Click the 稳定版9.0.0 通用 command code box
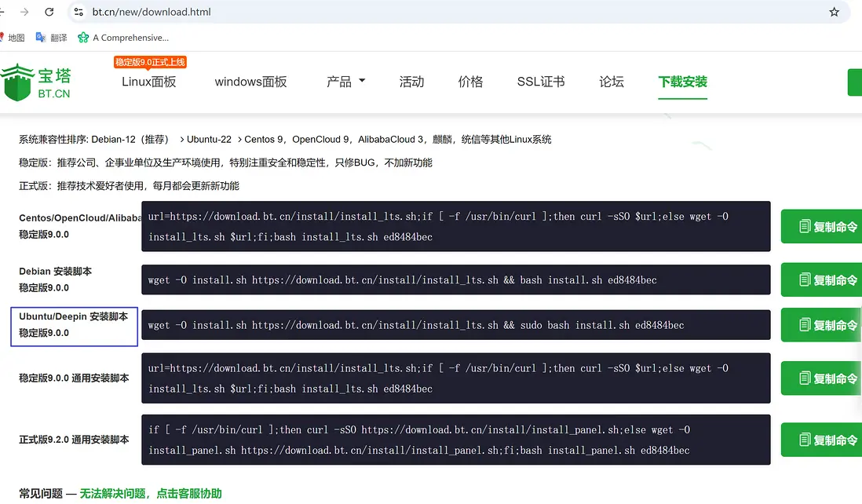862x504 pixels. tap(456, 378)
